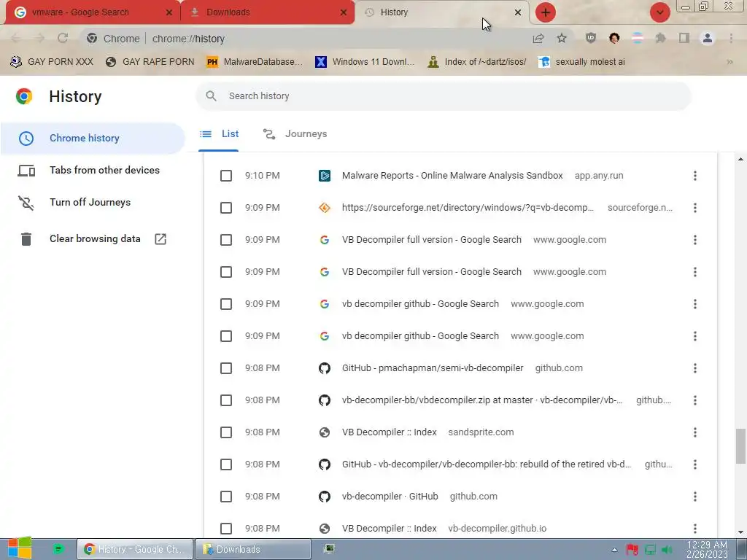The width and height of the screenshot is (747, 560).
Task: Show hidden tray icons arrow
Action: [614, 550]
